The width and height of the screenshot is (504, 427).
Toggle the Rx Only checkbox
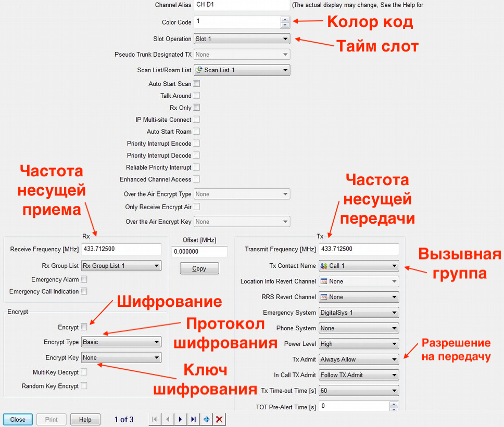tap(196, 108)
